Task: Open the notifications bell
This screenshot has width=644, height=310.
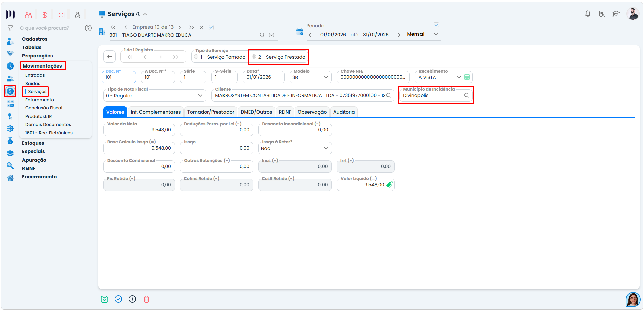Action: (588, 14)
